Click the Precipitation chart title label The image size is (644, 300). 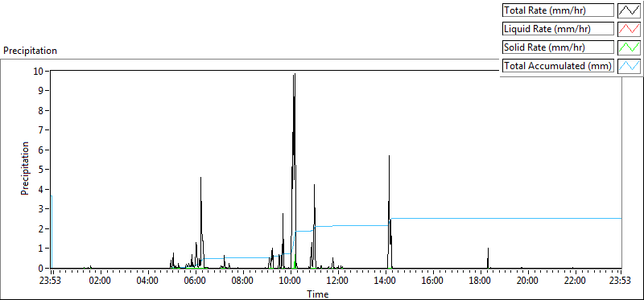click(30, 51)
